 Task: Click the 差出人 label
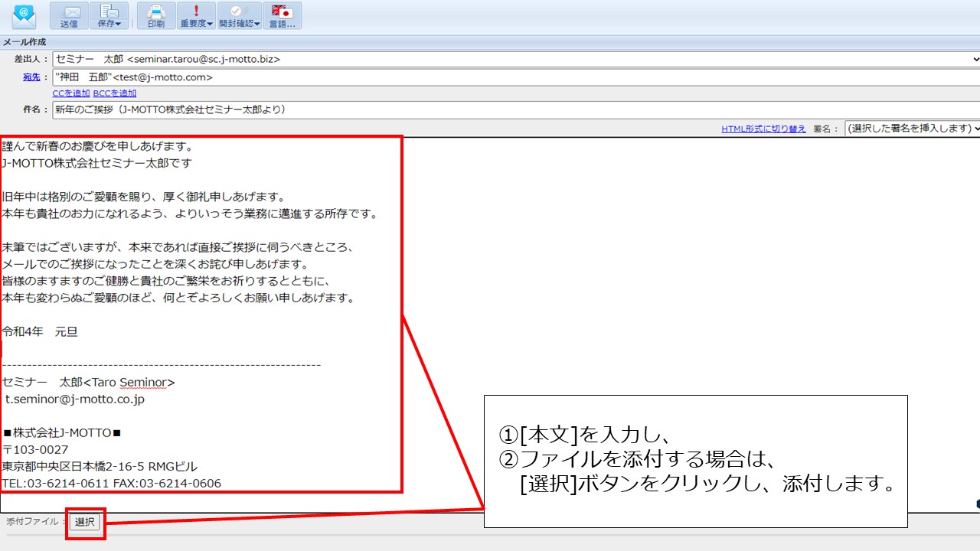click(x=31, y=59)
